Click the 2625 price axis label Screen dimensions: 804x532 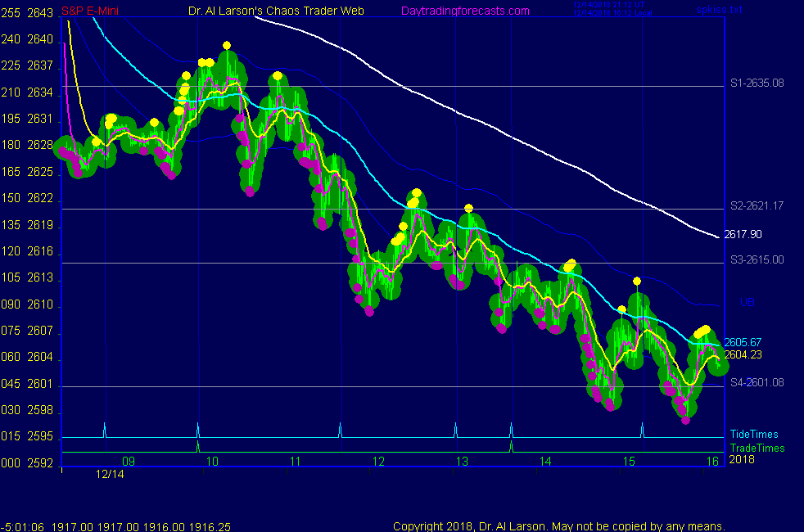[x=40, y=172]
